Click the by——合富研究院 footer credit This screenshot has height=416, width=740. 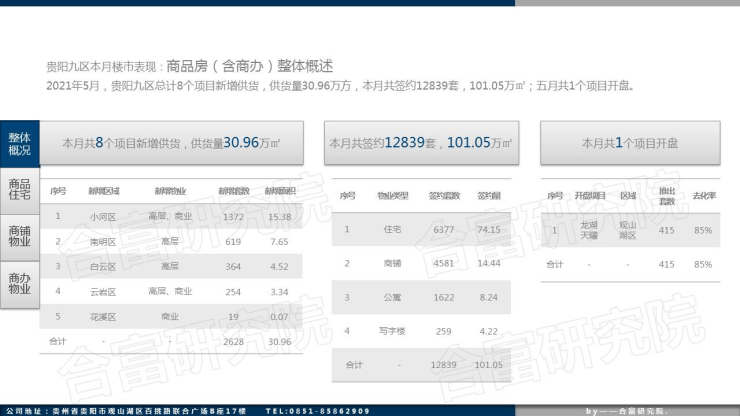627,411
